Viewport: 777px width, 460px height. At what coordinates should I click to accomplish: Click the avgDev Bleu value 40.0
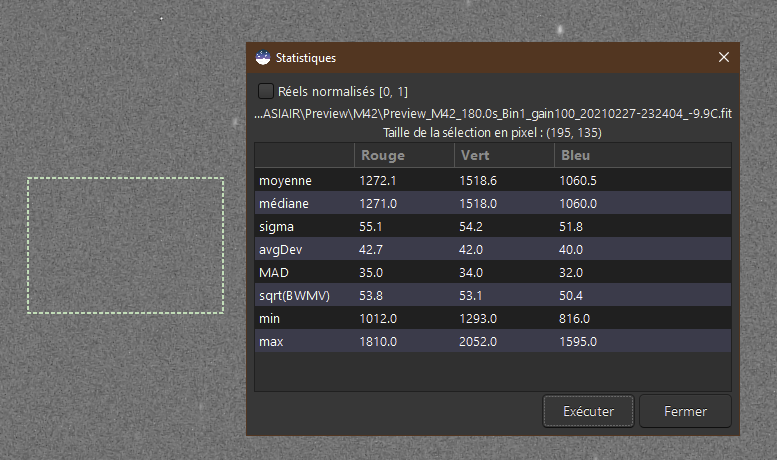(x=571, y=249)
